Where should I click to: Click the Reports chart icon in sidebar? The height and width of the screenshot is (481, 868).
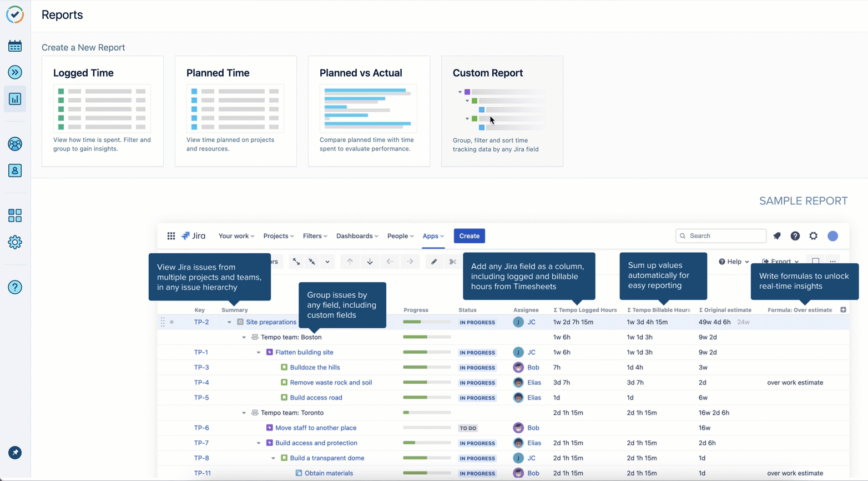[15, 99]
